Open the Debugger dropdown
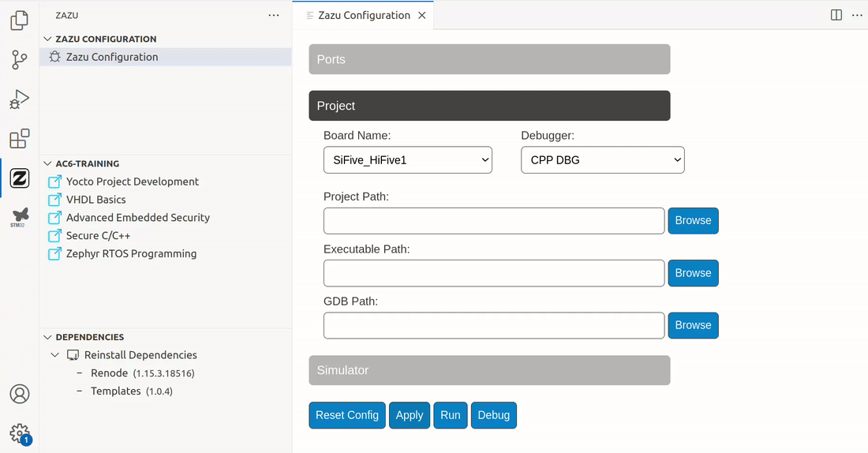This screenshot has width=868, height=453. tap(602, 160)
